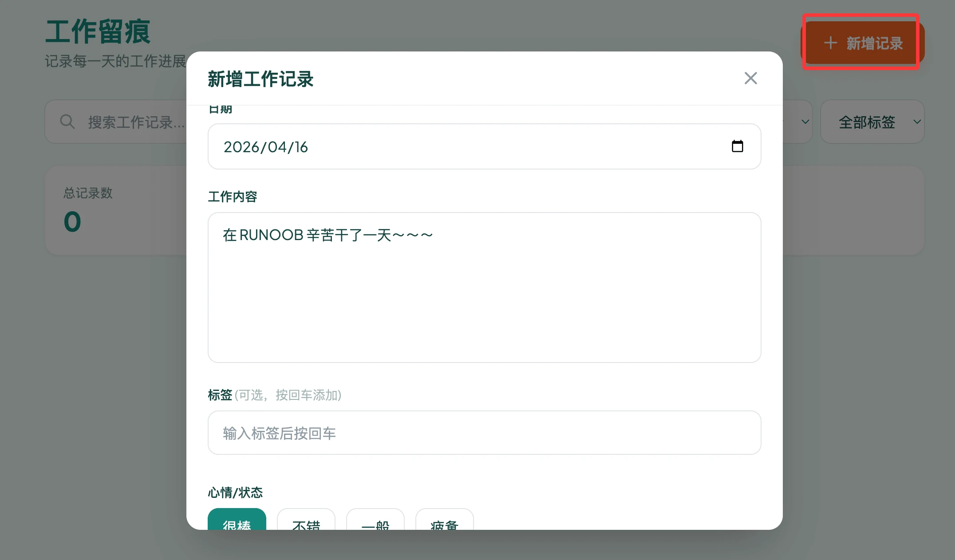Click the 心情/状态 label

pyautogui.click(x=235, y=493)
